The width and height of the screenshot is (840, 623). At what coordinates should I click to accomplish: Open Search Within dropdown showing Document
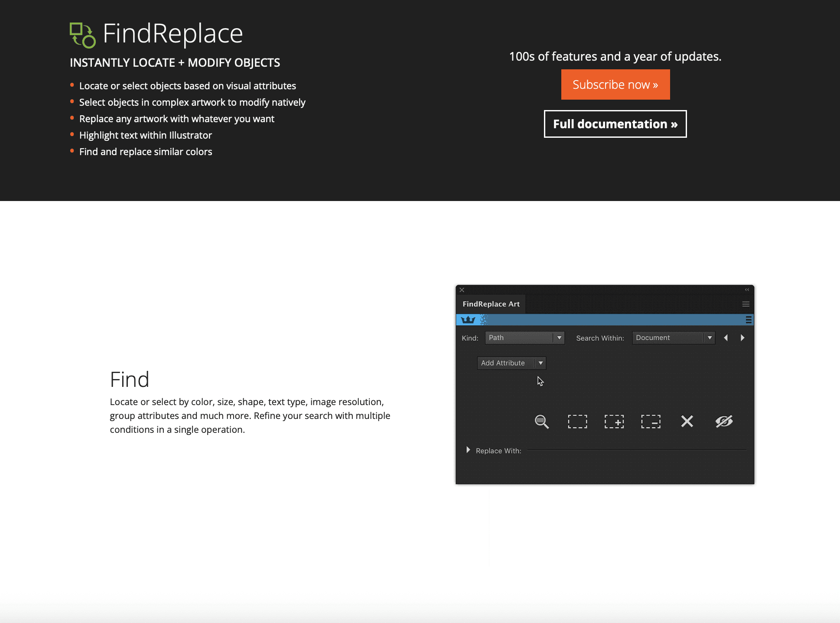673,337
